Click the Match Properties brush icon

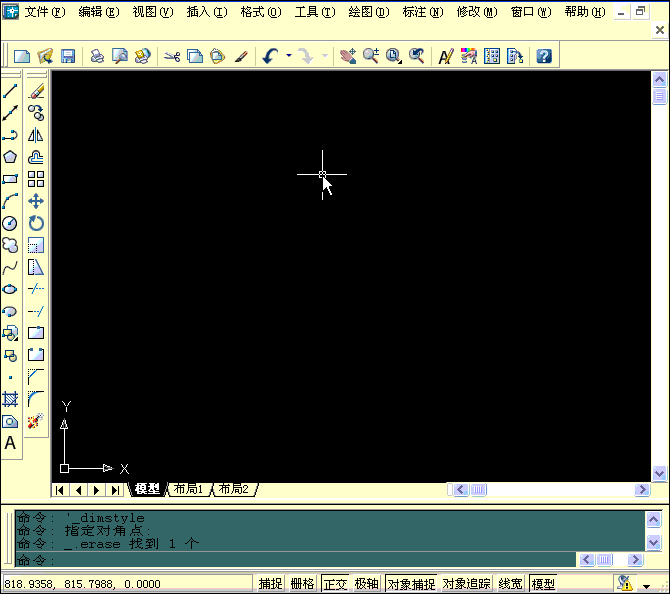click(241, 56)
